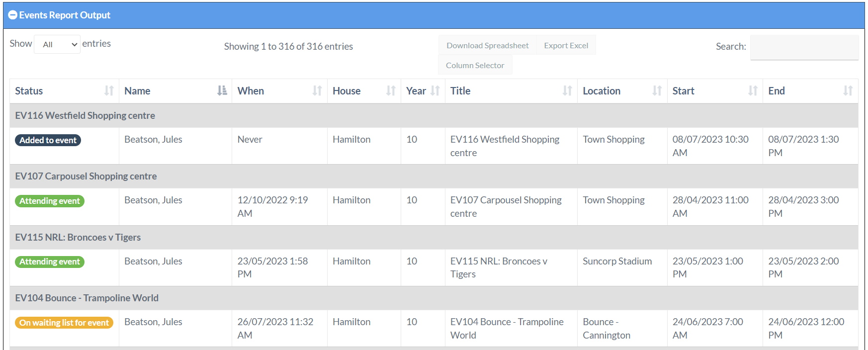Screen dimensions: 868x350
Task: Click Showing 1 to 316 of 316 entries text
Action: tap(288, 46)
